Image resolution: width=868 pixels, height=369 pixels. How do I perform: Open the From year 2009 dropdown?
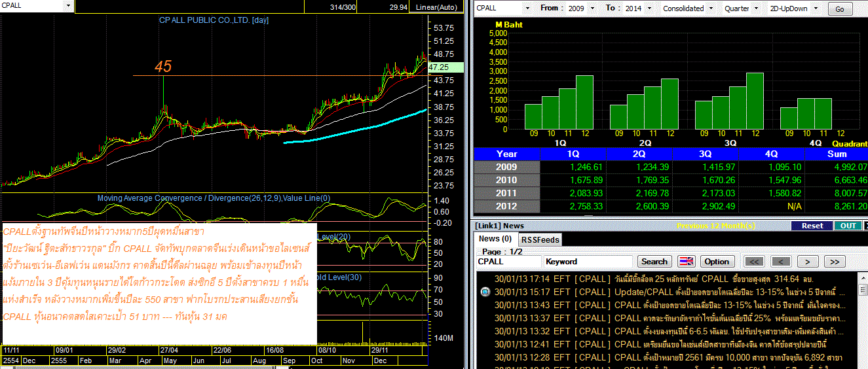[x=594, y=8]
